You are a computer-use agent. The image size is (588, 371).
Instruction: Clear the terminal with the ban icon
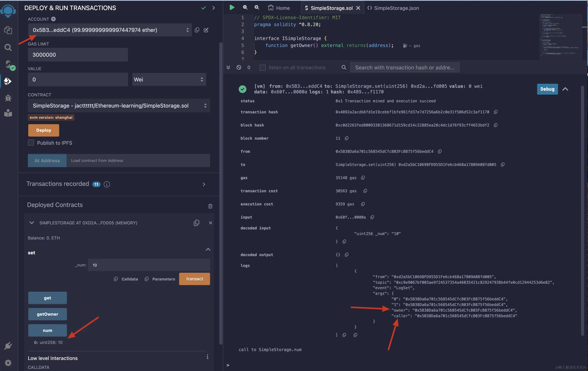pos(239,67)
